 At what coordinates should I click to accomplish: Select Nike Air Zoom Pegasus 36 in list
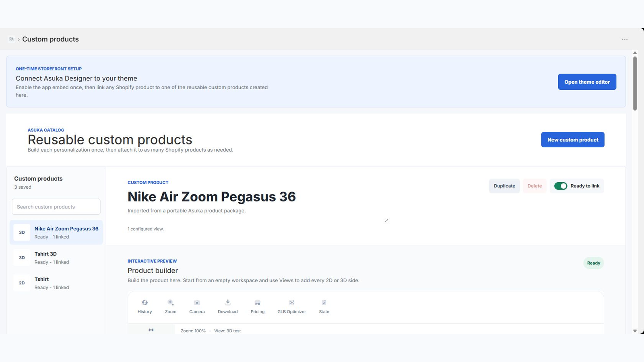pyautogui.click(x=56, y=232)
